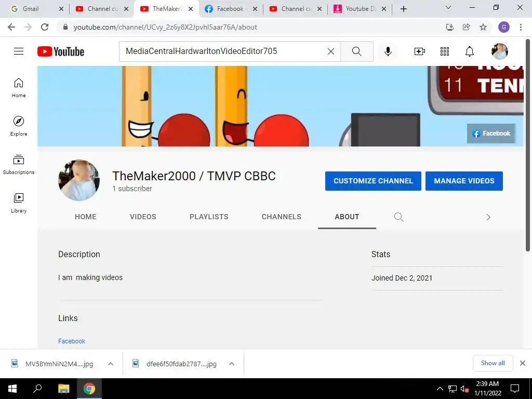
Task: Bookmark this page with star
Action: pyautogui.click(x=483, y=27)
